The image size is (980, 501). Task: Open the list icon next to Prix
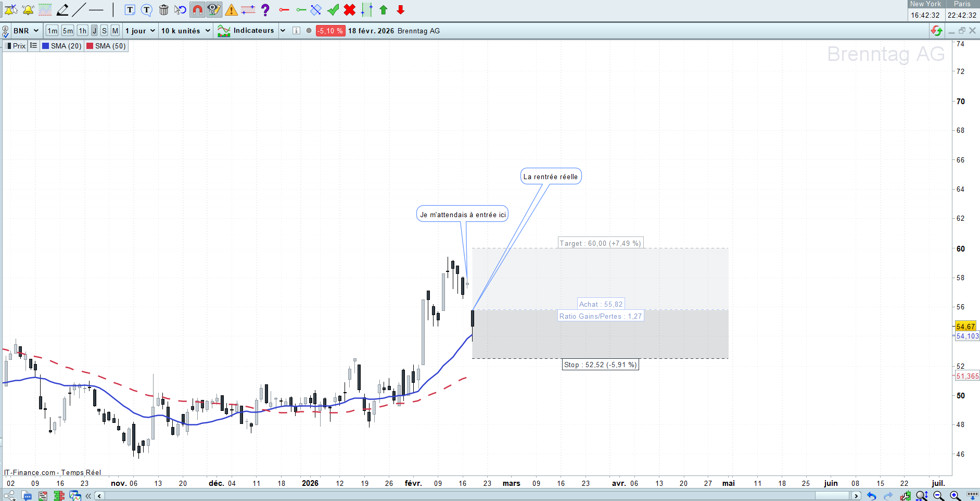point(33,46)
